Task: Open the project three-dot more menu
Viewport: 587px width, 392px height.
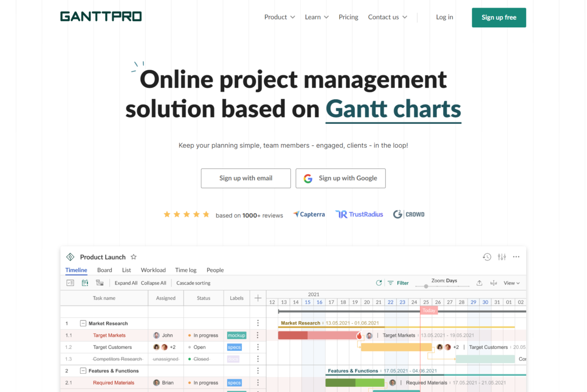Action: click(516, 257)
